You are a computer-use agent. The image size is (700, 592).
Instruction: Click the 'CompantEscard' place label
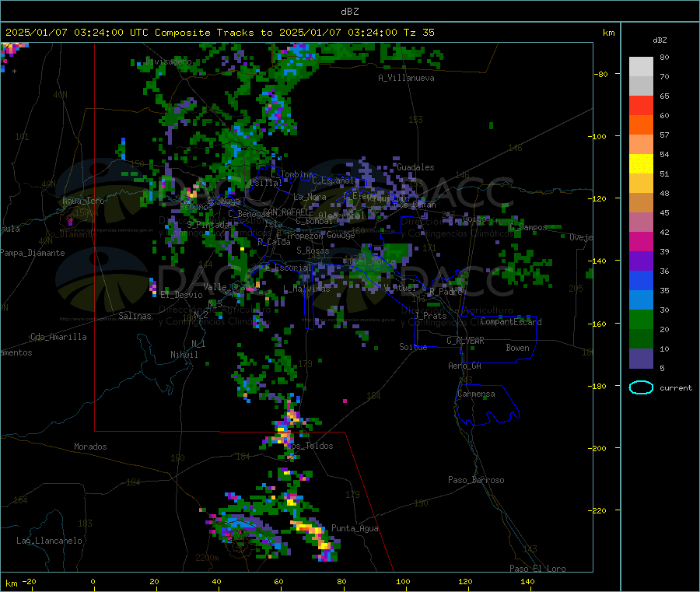tap(511, 322)
